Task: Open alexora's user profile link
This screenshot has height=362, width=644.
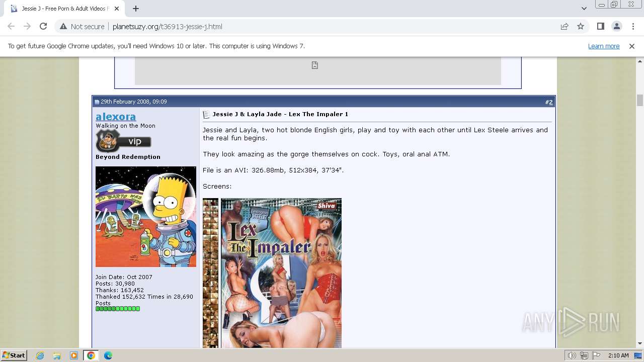Action: 116,117
